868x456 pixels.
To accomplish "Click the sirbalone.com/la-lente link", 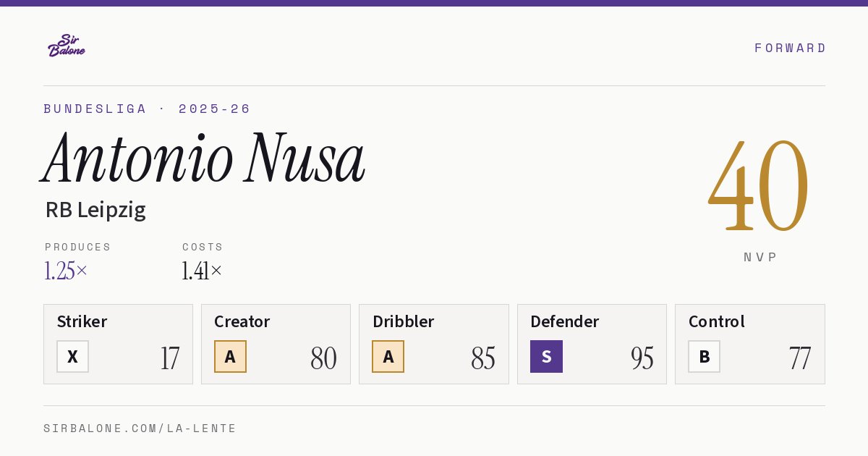I will (x=140, y=428).
